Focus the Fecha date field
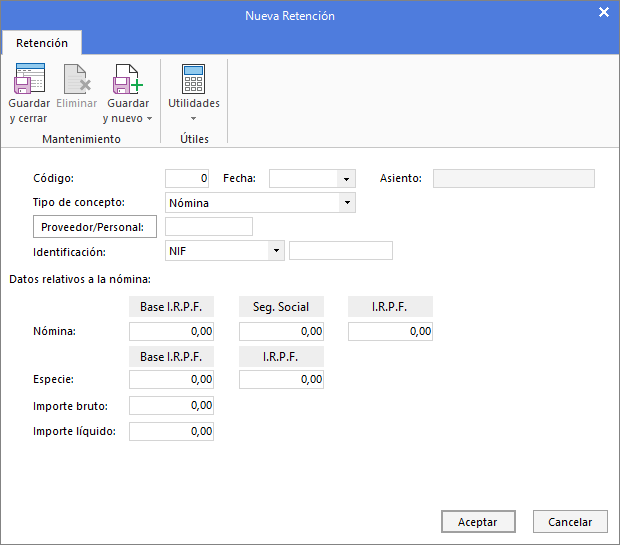This screenshot has height=545, width=620. pyautogui.click(x=303, y=179)
